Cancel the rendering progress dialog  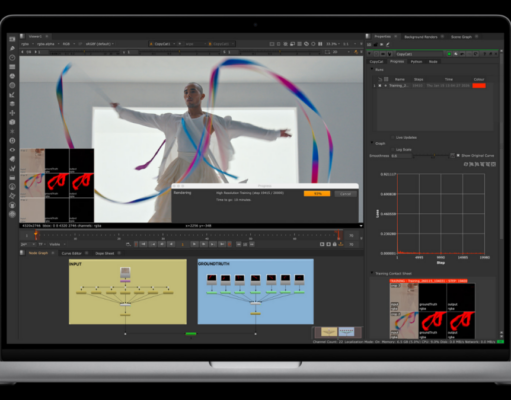pyautogui.click(x=345, y=194)
